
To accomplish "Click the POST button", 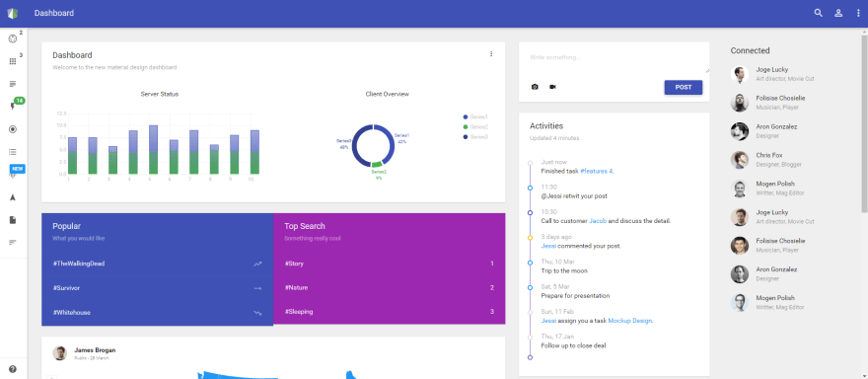I will 684,88.
